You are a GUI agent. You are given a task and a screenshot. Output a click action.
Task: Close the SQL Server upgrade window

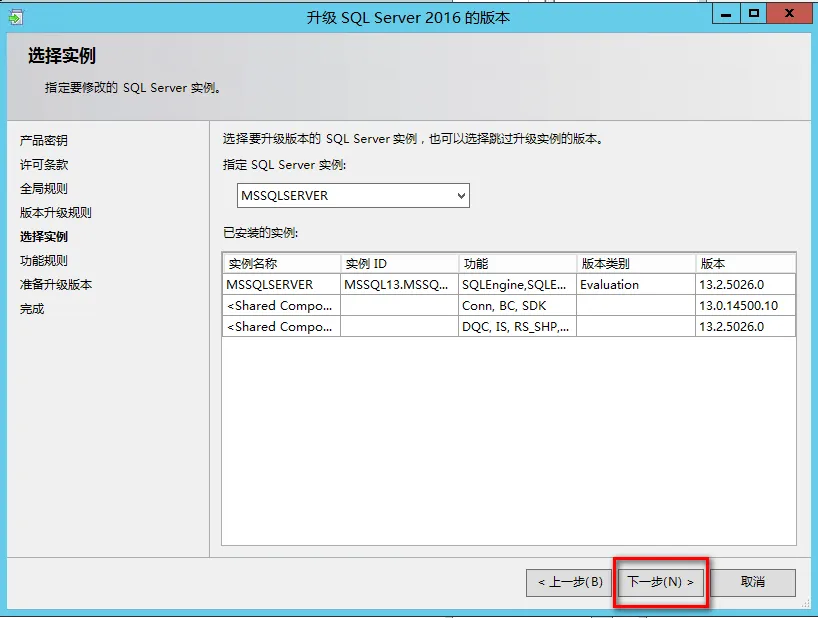point(789,14)
